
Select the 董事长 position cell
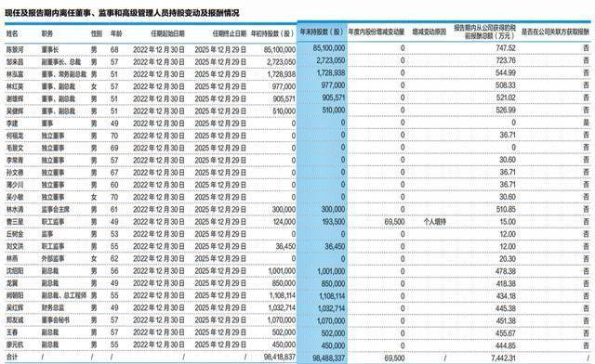coord(50,49)
